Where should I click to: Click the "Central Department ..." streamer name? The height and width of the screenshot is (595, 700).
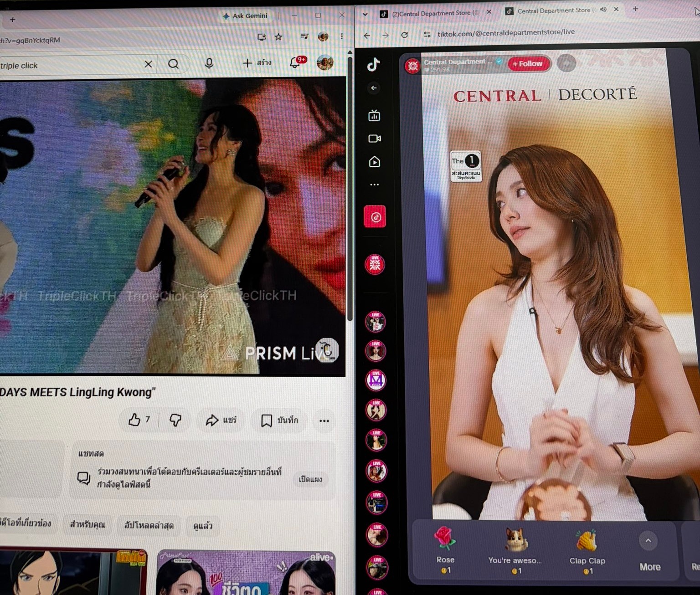(458, 62)
